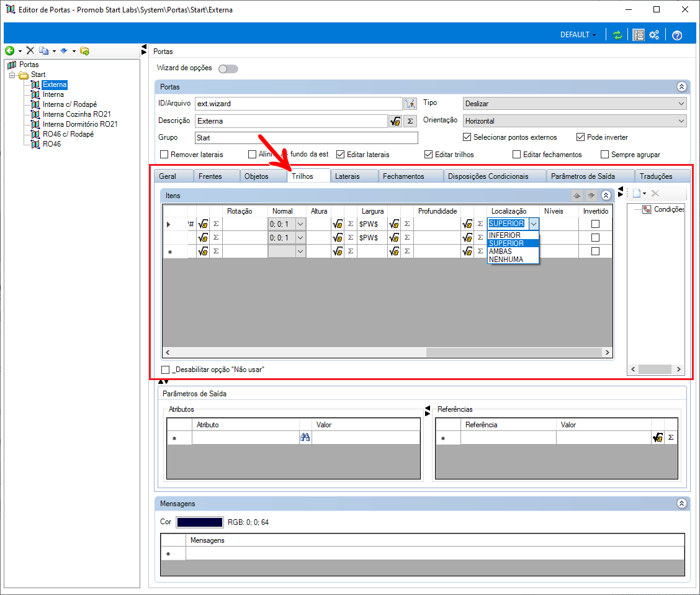This screenshot has width=700, height=595.
Task: Check the Invertido box in the SUPERIOR row
Action: 595,224
